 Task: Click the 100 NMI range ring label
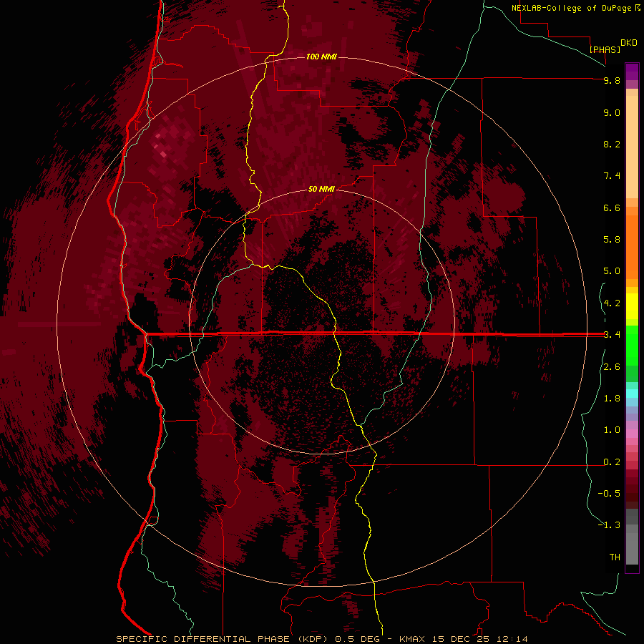click(321, 57)
